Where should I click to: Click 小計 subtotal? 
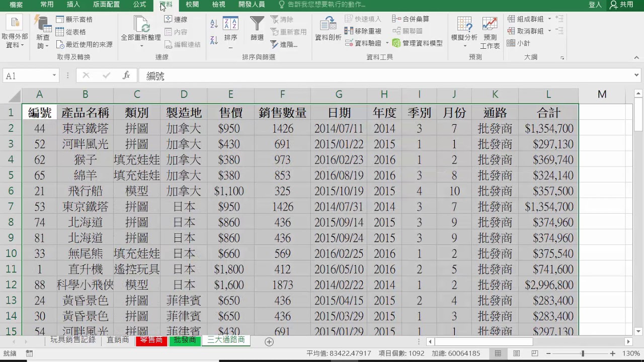click(518, 43)
